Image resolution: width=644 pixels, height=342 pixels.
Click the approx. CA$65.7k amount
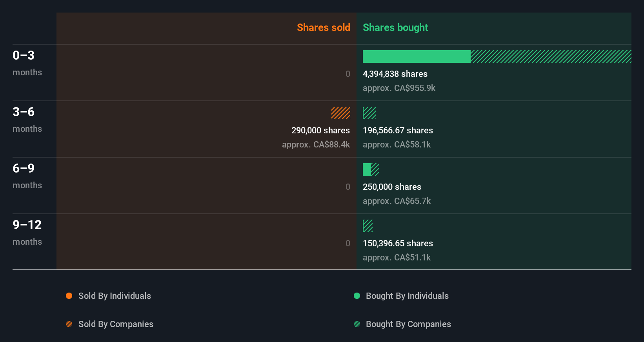[x=397, y=201]
